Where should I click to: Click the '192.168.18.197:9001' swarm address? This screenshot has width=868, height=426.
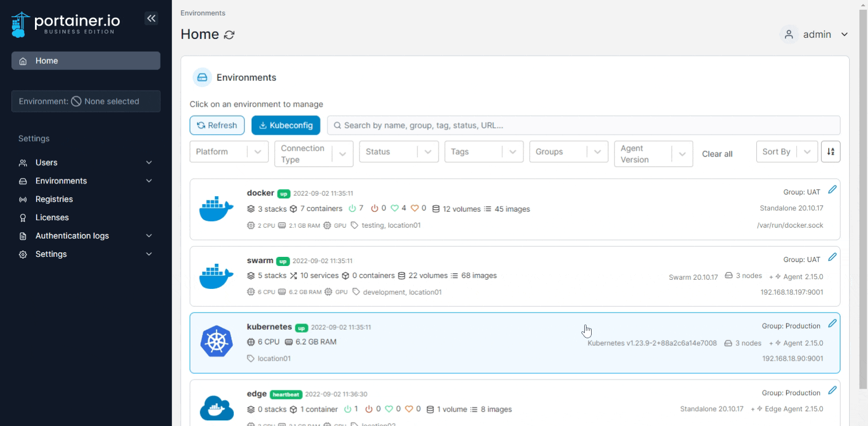792,292
